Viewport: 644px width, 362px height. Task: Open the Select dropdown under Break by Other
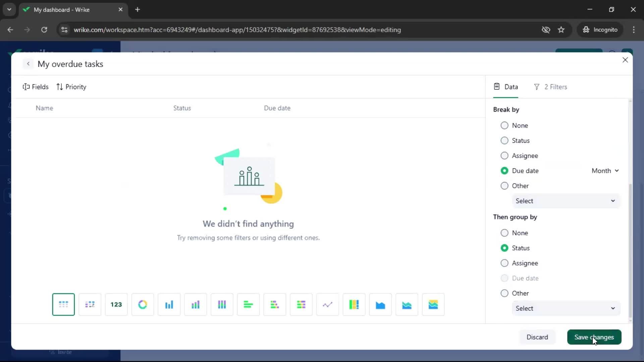point(566,201)
